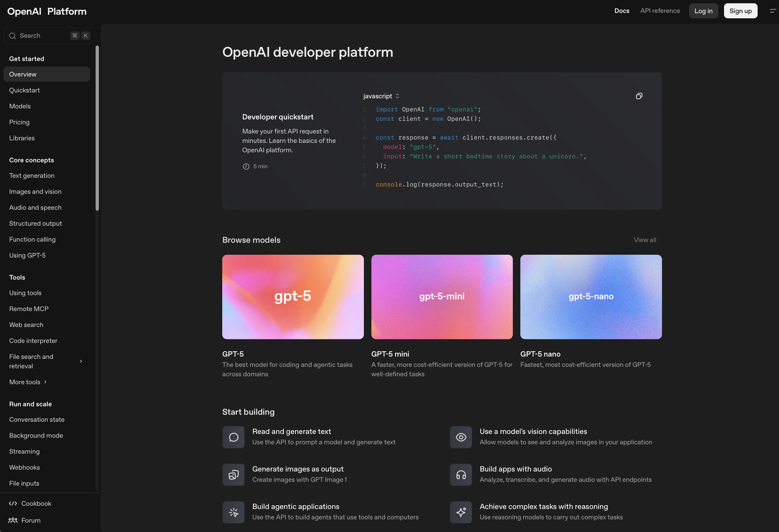Viewport: 779px width, 532px height.
Task: Click the reasoning sparkle icon
Action: pos(461,512)
